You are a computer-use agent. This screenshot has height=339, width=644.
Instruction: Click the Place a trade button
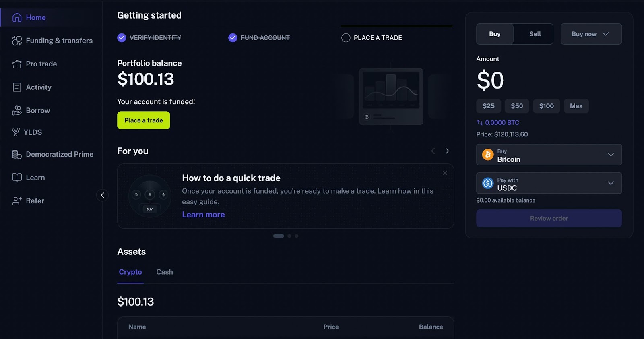point(143,120)
